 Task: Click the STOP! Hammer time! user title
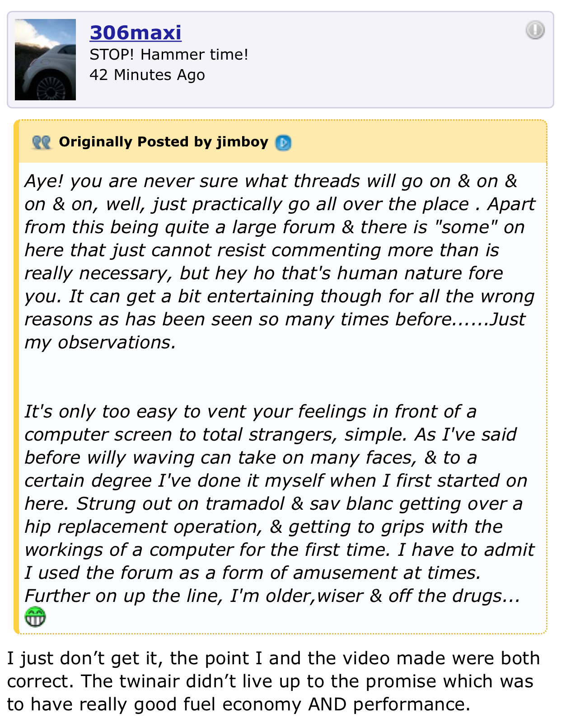pos(169,55)
